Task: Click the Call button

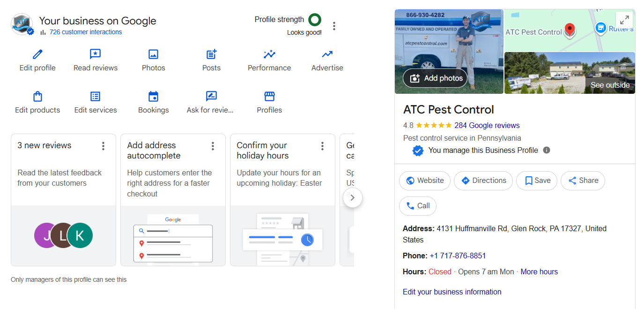Action: pos(418,206)
